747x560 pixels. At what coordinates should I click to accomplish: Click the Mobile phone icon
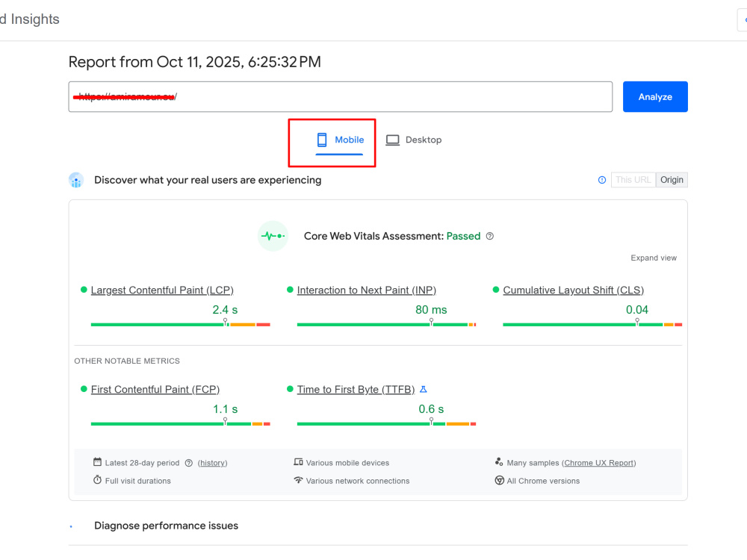click(x=322, y=140)
